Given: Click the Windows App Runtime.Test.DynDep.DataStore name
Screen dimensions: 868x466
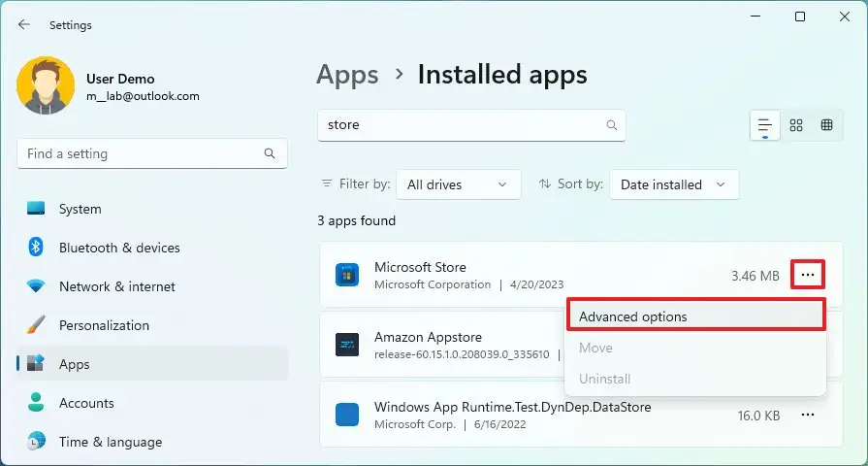Looking at the screenshot, I should pos(513,407).
